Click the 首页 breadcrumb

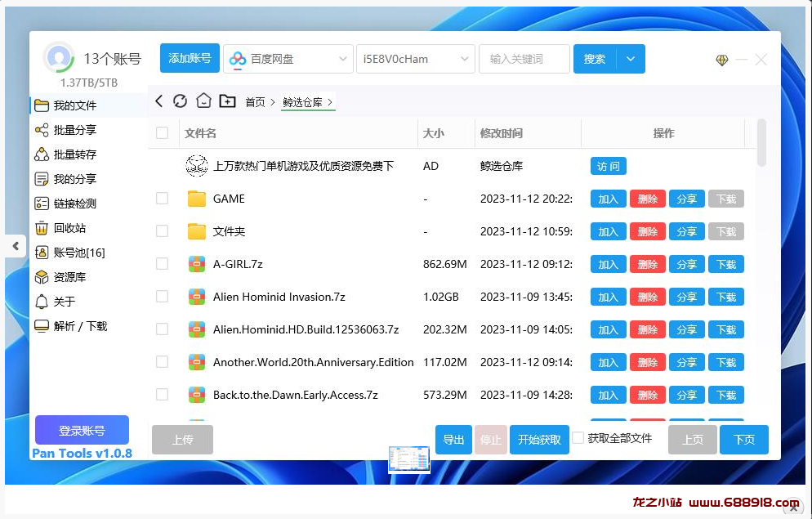256,102
